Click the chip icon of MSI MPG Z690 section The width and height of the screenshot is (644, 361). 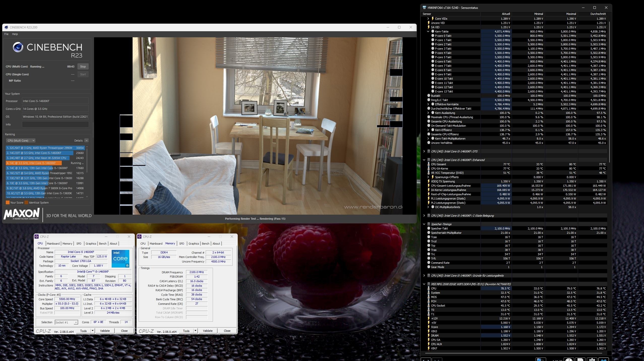tap(428, 284)
